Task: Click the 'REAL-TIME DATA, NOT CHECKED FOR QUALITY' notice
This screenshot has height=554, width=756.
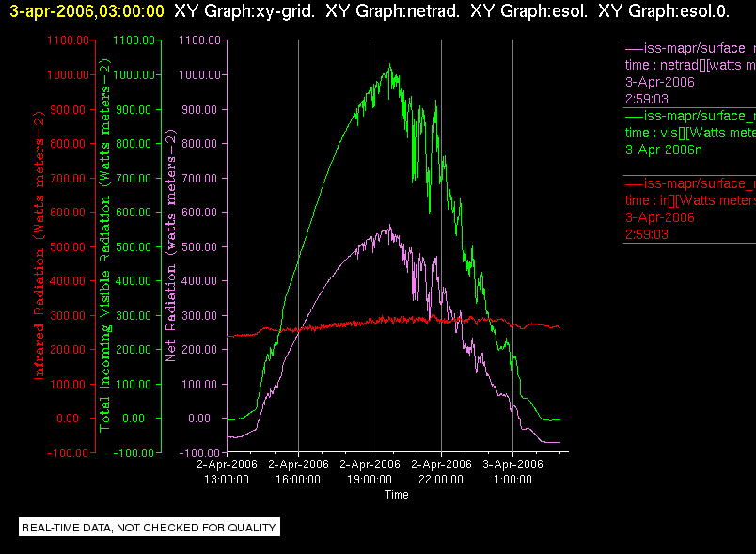Action: pyautogui.click(x=149, y=528)
